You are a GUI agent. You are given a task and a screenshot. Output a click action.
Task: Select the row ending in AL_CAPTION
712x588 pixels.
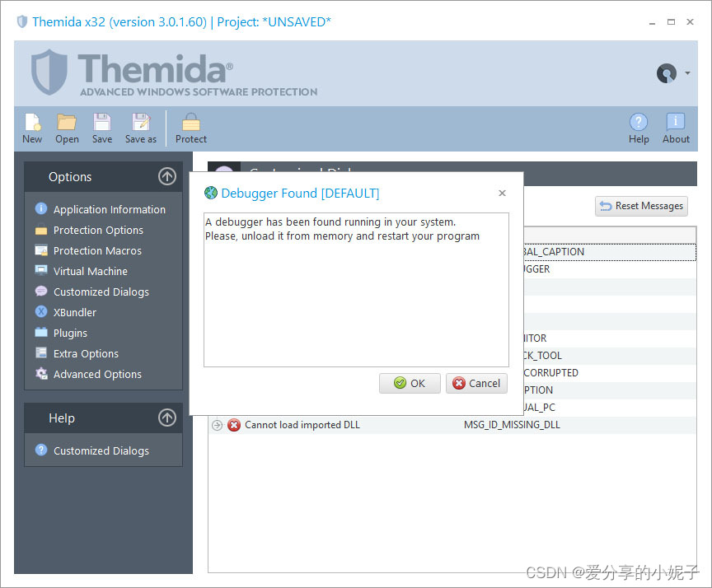coord(609,252)
